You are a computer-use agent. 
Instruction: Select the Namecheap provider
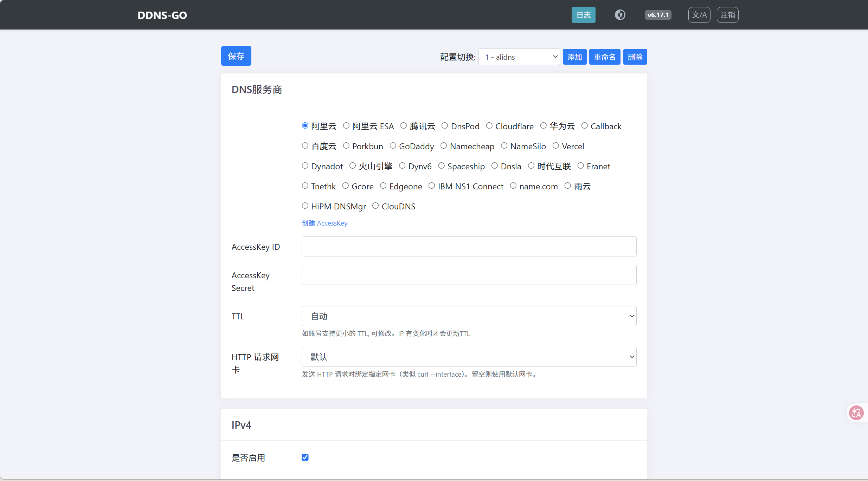(444, 146)
